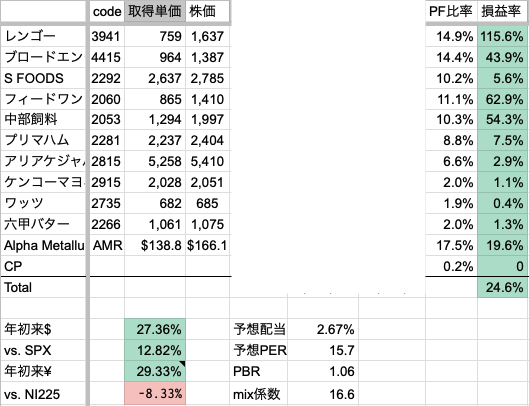This screenshot has width=529, height=406.
Task: Select code cell 2053
Action: click(107, 119)
